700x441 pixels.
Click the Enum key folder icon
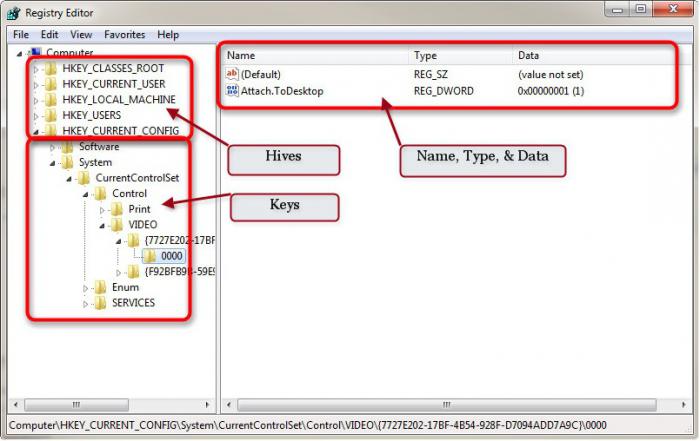coord(100,287)
